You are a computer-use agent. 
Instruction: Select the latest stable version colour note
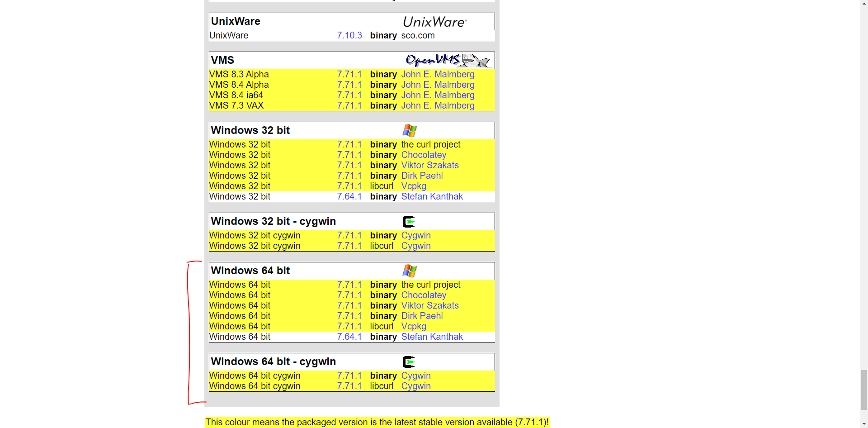(x=377, y=422)
